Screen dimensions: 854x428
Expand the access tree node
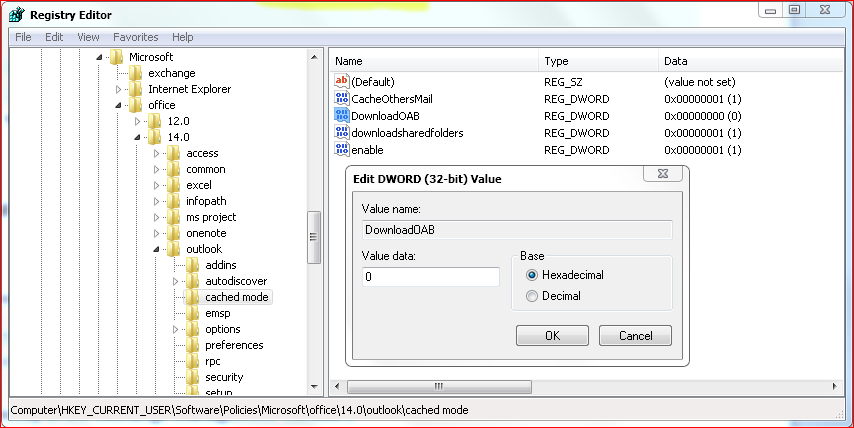[156, 153]
